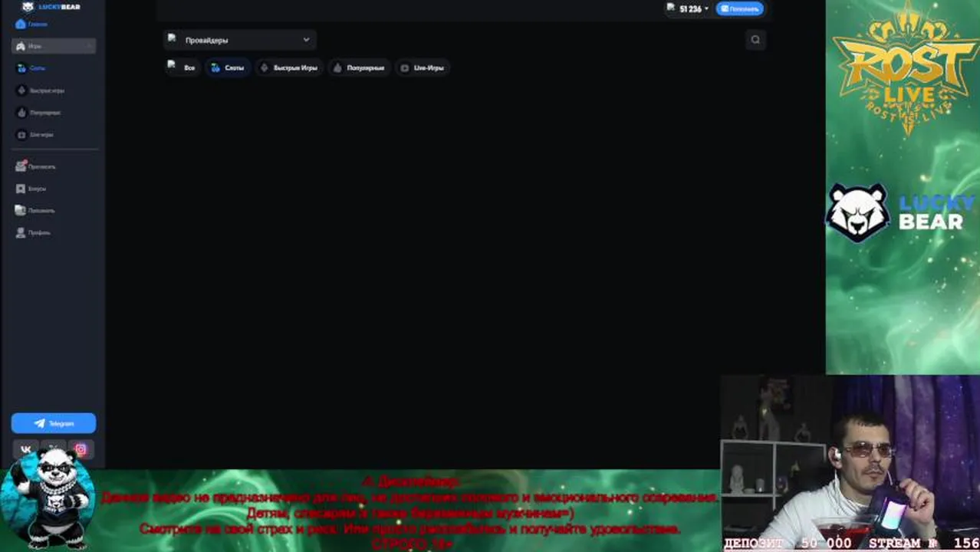This screenshot has width=980, height=552.
Task: Open Профиль in the sidebar
Action: [40, 232]
